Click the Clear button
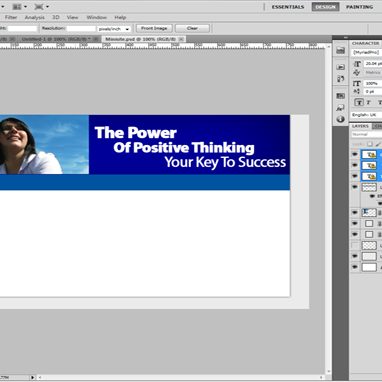This screenshot has height=382, width=382. click(x=192, y=28)
